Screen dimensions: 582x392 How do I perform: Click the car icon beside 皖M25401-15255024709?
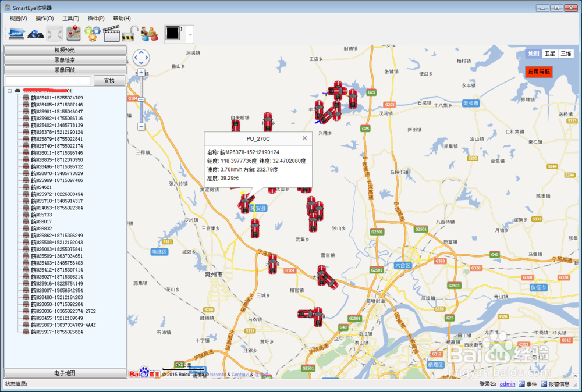pyautogui.click(x=26, y=98)
